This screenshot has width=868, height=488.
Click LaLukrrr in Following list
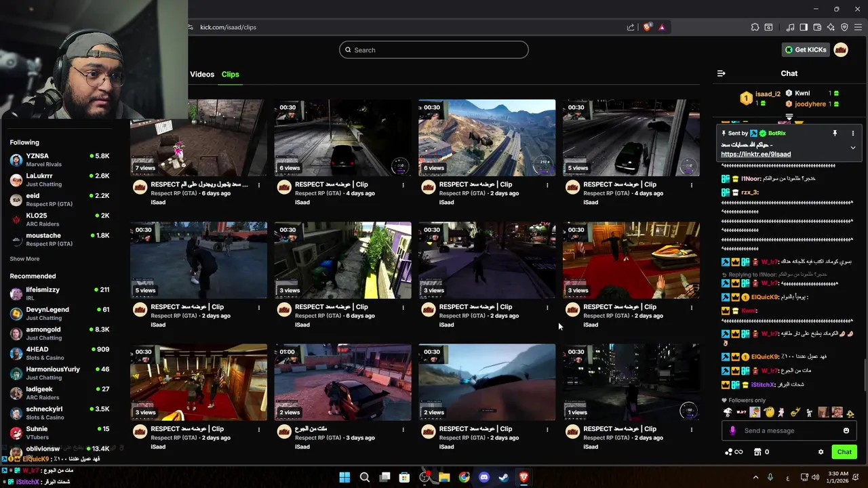click(60, 180)
